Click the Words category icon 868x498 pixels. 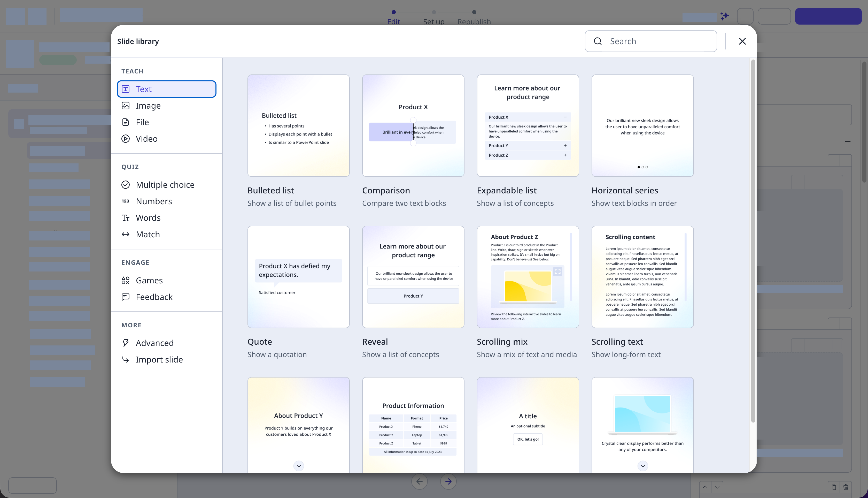pyautogui.click(x=125, y=218)
